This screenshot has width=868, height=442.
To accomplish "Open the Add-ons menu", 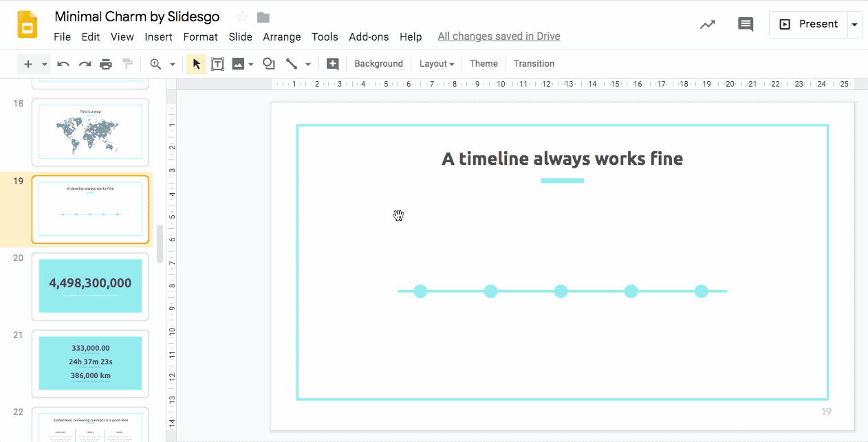I will [x=369, y=37].
